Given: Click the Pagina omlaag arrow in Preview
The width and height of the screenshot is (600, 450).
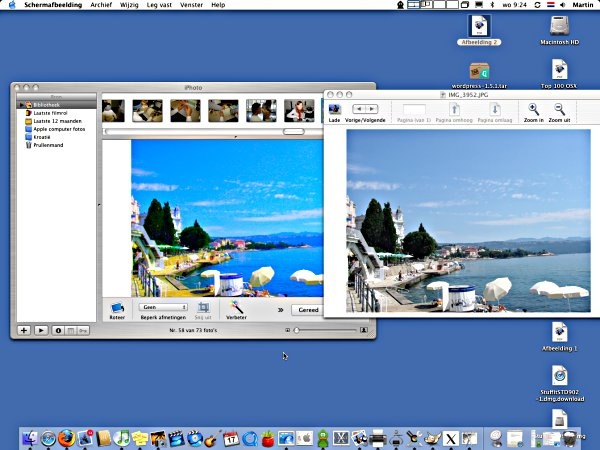Looking at the screenshot, I should [495, 109].
